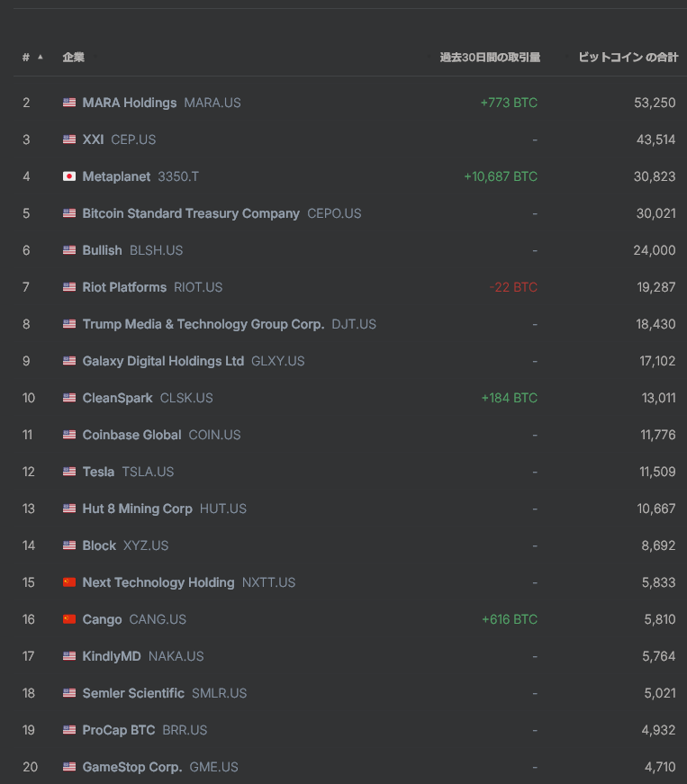
Task: Open the Metaplanet company link
Action: (116, 176)
